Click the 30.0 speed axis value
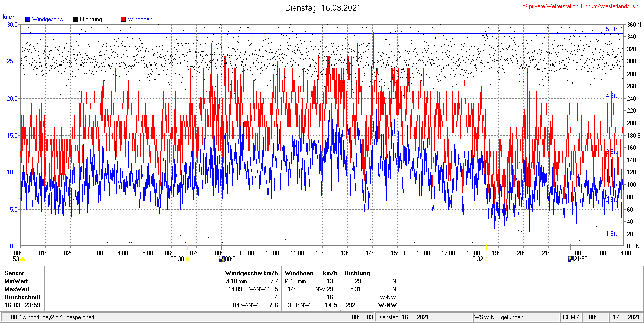 tap(12, 24)
